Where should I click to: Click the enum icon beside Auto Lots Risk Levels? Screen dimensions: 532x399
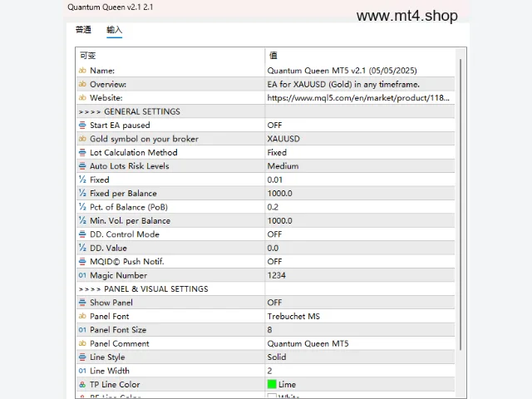[82, 166]
